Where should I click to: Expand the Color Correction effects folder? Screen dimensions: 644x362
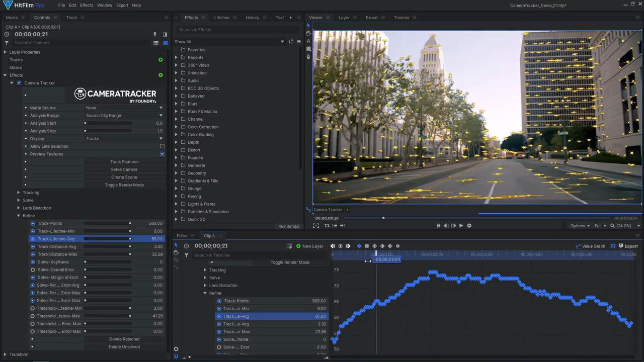(x=176, y=127)
